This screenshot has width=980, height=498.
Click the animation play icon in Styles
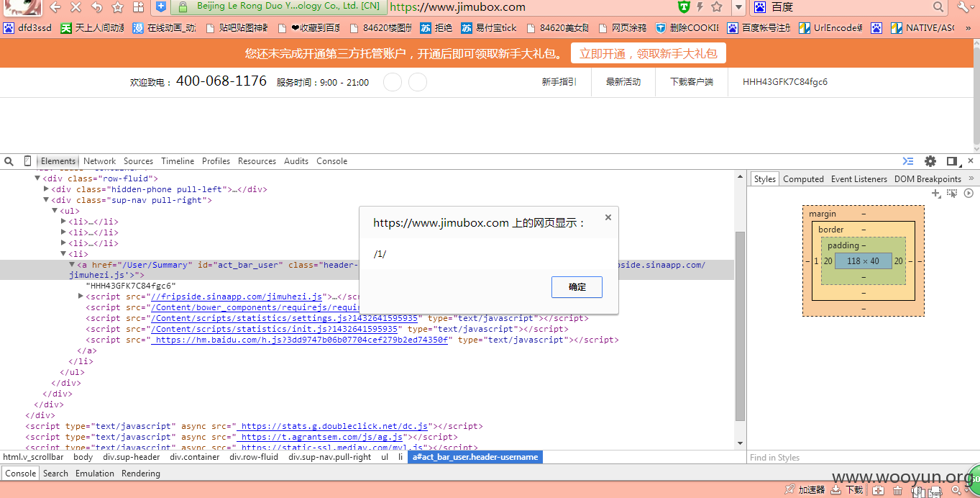(968, 193)
